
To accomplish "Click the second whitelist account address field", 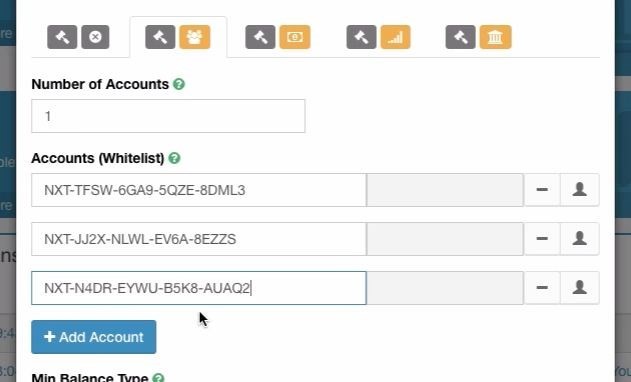I will [199, 239].
